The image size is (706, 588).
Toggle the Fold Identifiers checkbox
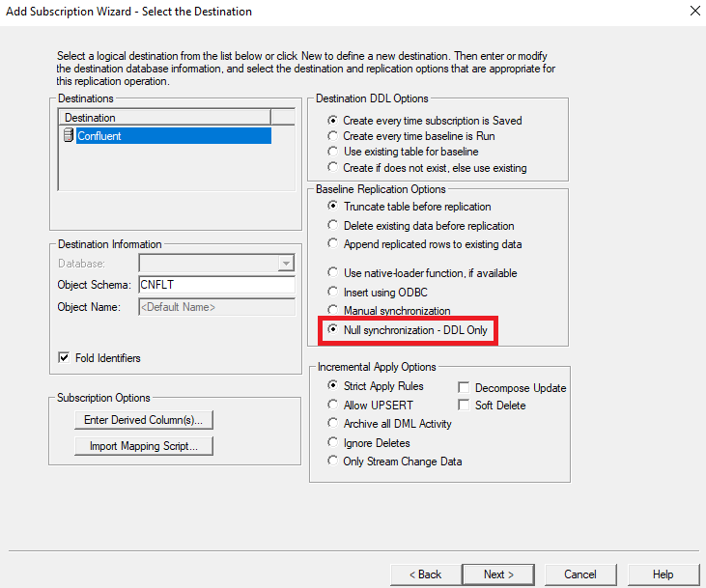pos(65,358)
